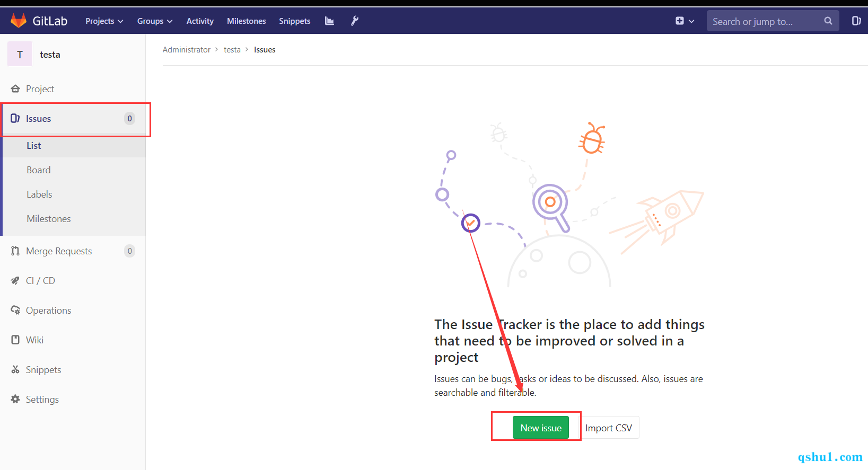
Task: Open Snippets in the left sidebar
Action: pyautogui.click(x=73, y=370)
